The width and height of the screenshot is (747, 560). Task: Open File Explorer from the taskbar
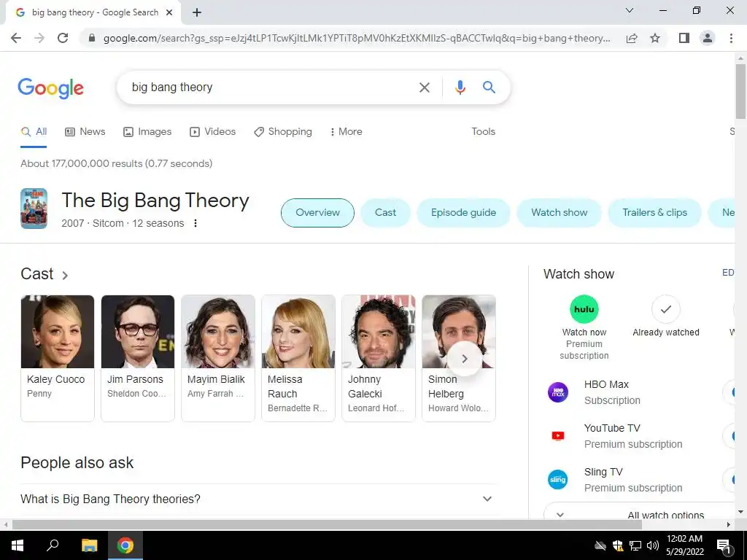[x=89, y=545]
